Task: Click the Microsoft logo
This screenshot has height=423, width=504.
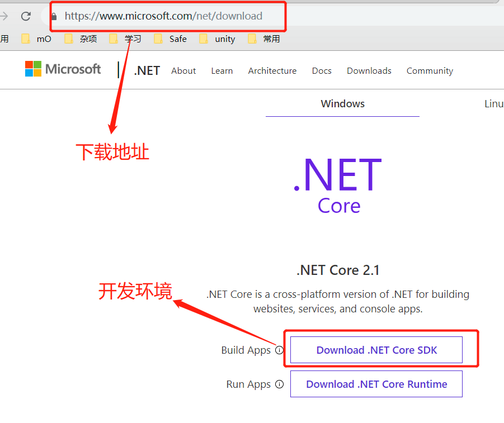Action: tap(63, 69)
